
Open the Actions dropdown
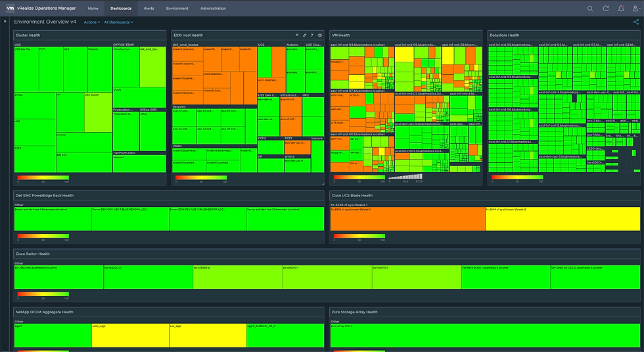tap(91, 22)
